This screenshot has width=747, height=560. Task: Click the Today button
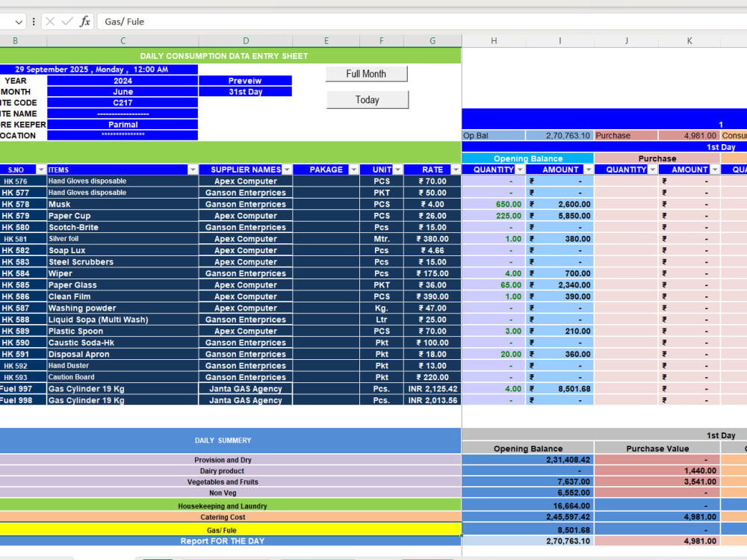coord(368,100)
